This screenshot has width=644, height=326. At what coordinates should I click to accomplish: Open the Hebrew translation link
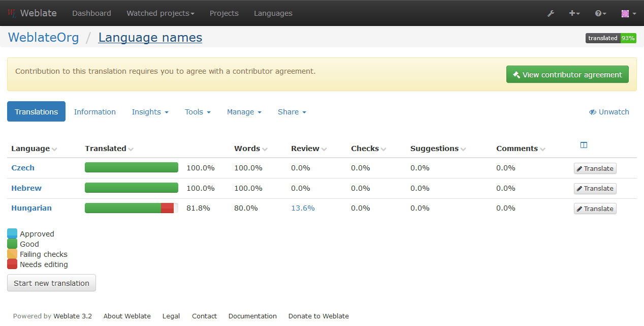pos(26,188)
